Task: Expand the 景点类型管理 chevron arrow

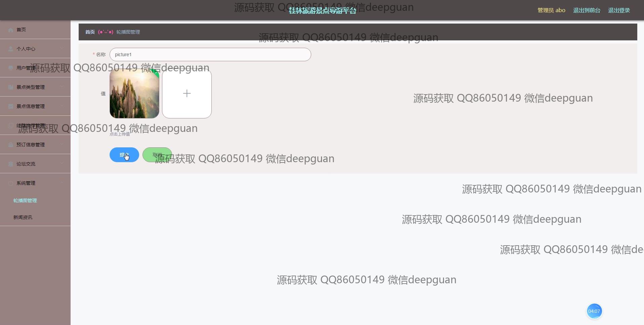Action: tap(62, 87)
